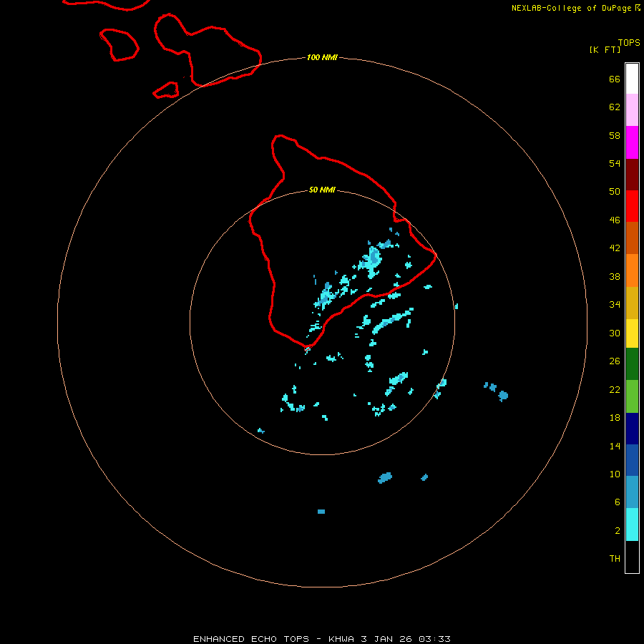Click the steel blue legend swatch above cyan
The width and height of the screenshot is (644, 644).
(632, 492)
